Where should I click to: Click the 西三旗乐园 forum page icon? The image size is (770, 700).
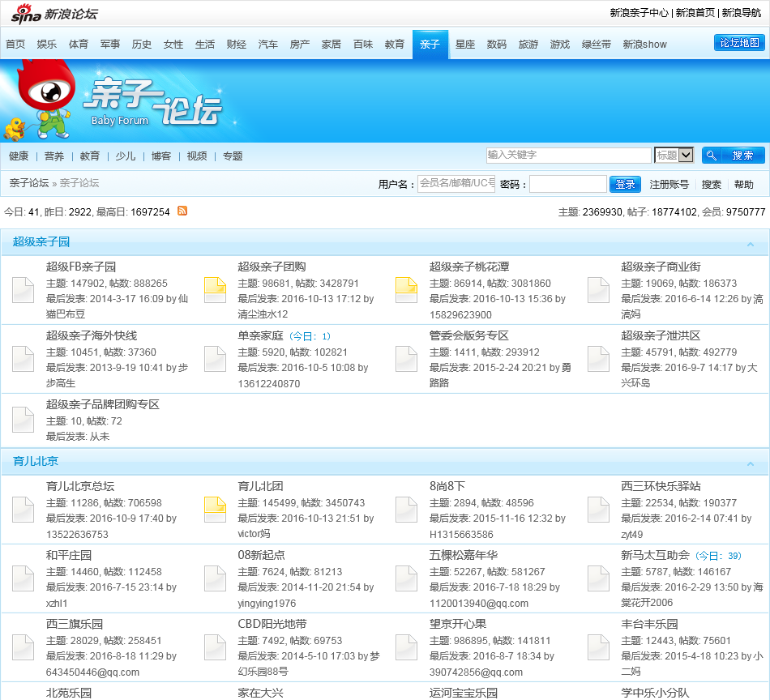click(23, 647)
